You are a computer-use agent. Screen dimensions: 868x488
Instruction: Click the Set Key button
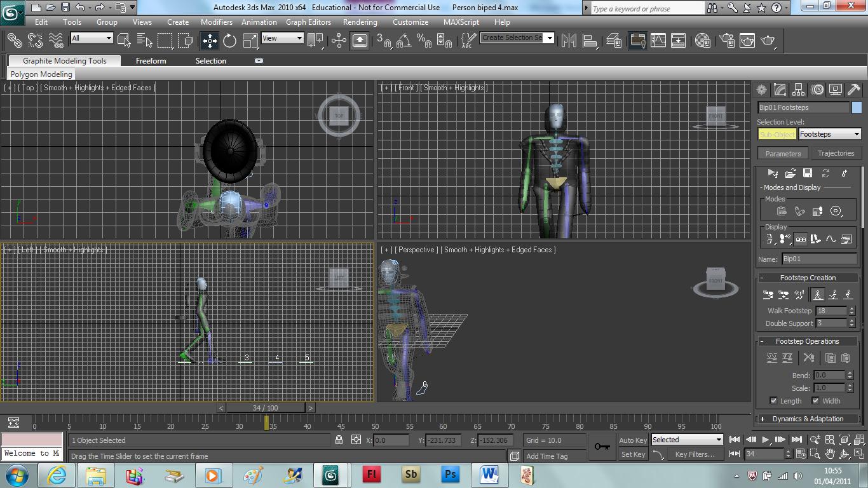(633, 454)
